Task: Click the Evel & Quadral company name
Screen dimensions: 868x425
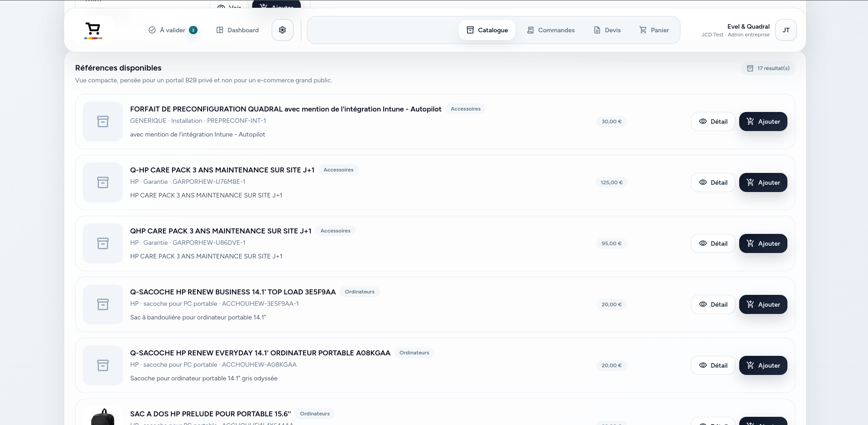Action: tap(748, 26)
